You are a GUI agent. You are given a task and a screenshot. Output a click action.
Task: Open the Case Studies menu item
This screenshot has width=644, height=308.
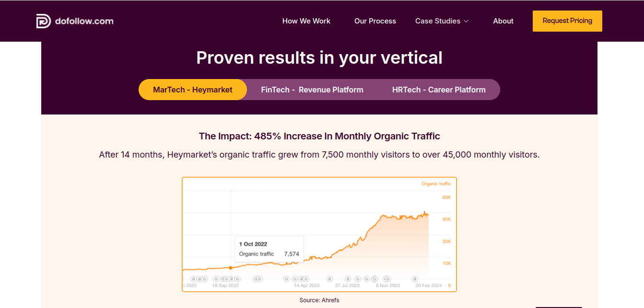click(437, 21)
